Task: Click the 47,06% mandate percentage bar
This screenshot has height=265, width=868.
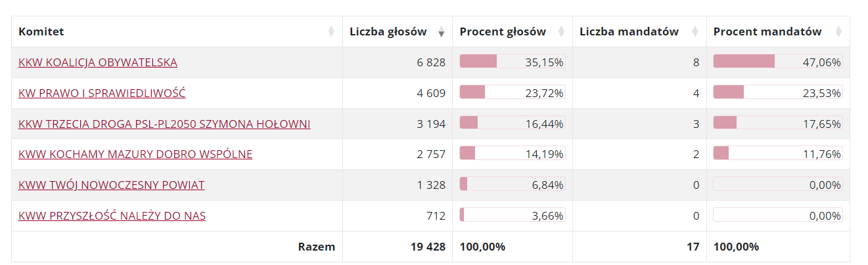Action: [x=777, y=62]
